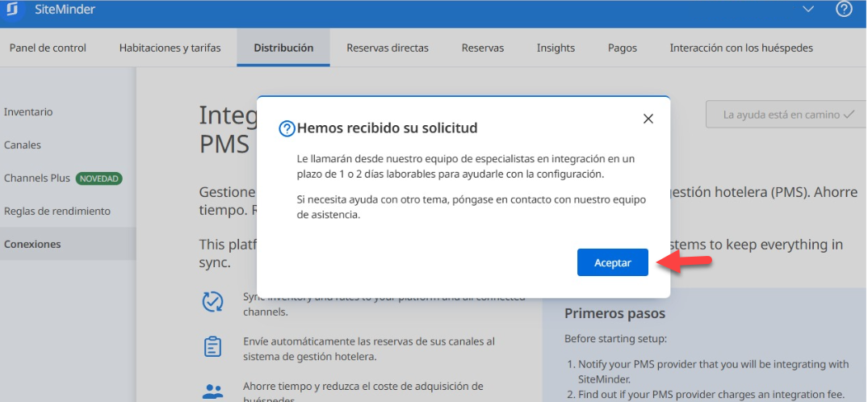
Task: Select Reglas de rendimiento in sidebar
Action: (57, 211)
